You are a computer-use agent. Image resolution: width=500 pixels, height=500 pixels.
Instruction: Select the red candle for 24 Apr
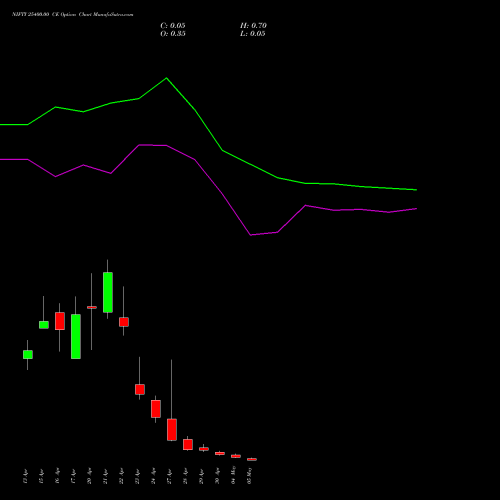(156, 409)
